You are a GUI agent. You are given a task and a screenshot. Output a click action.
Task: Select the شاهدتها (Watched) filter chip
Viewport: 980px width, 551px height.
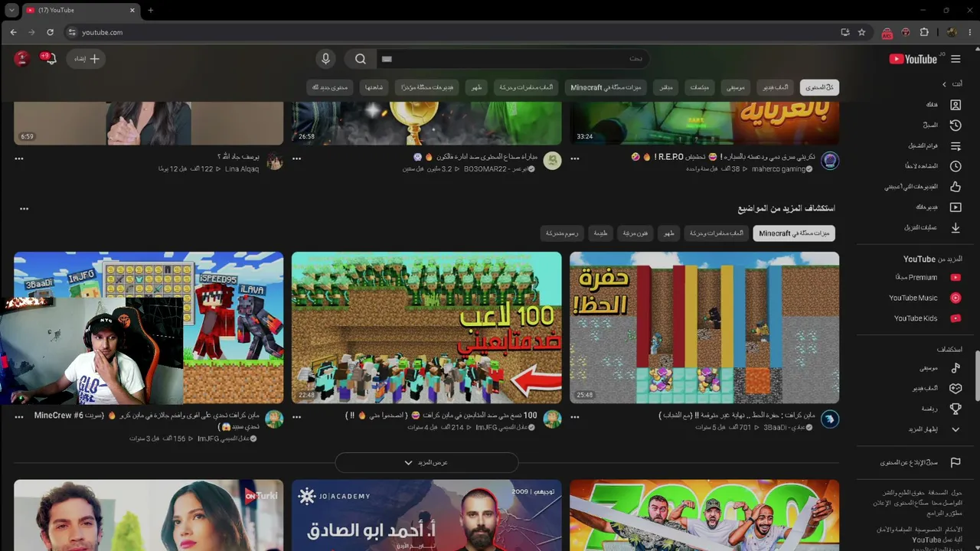(374, 87)
